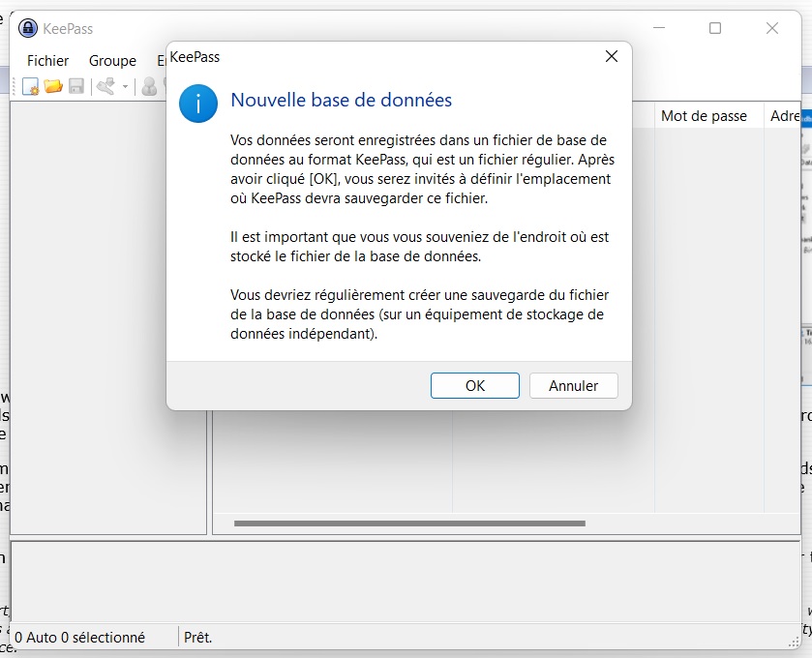Click the Save floppy disk icon

(75, 87)
